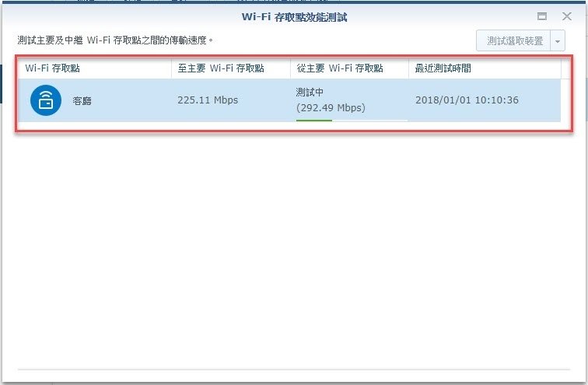Click the (292.49 Mbps) value
588x385 pixels.
tap(331, 108)
